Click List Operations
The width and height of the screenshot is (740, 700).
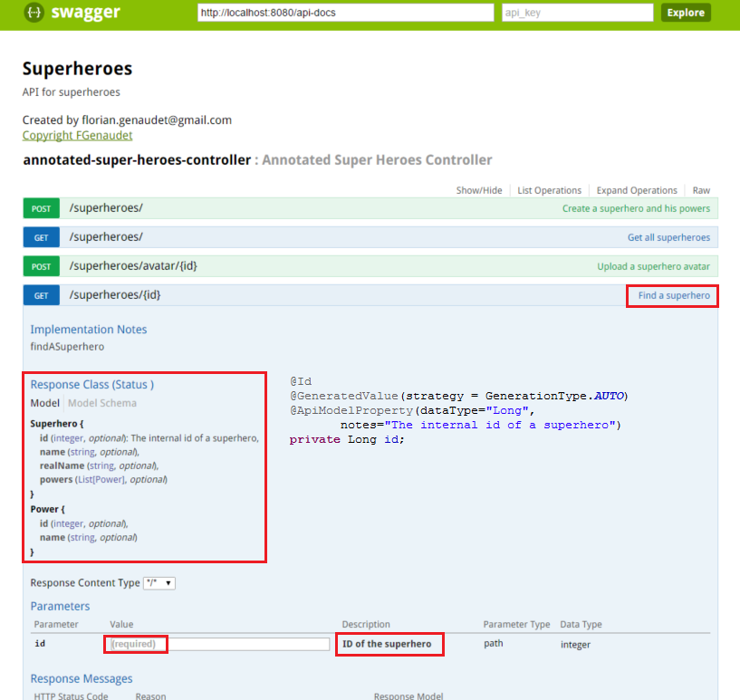tap(549, 190)
